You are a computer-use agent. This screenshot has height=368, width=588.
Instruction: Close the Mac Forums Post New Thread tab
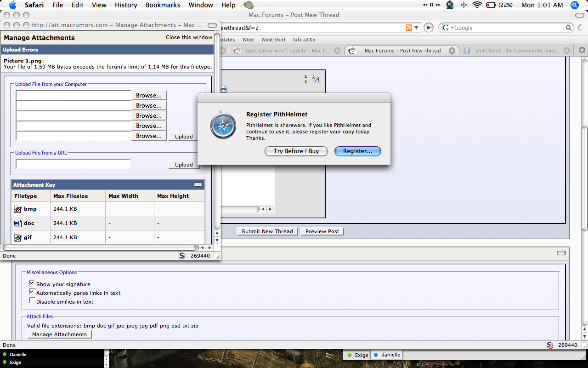452,51
